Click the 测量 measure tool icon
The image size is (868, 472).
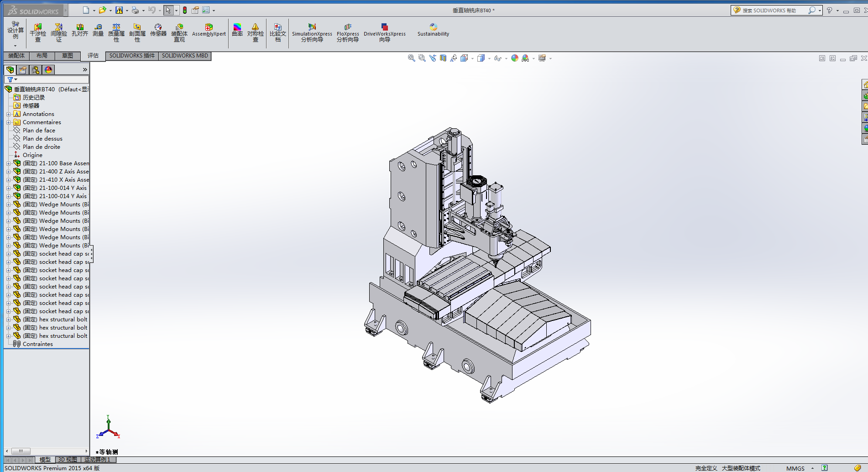pyautogui.click(x=98, y=30)
